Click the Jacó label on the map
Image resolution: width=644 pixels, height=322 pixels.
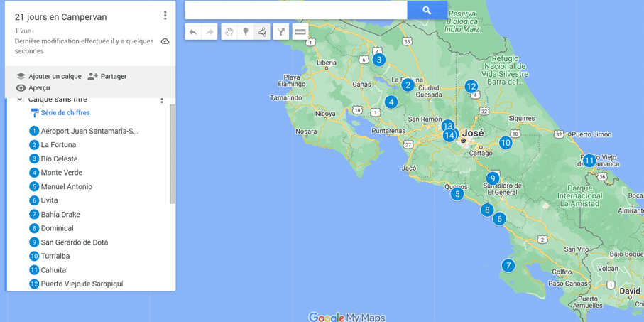[409, 168]
